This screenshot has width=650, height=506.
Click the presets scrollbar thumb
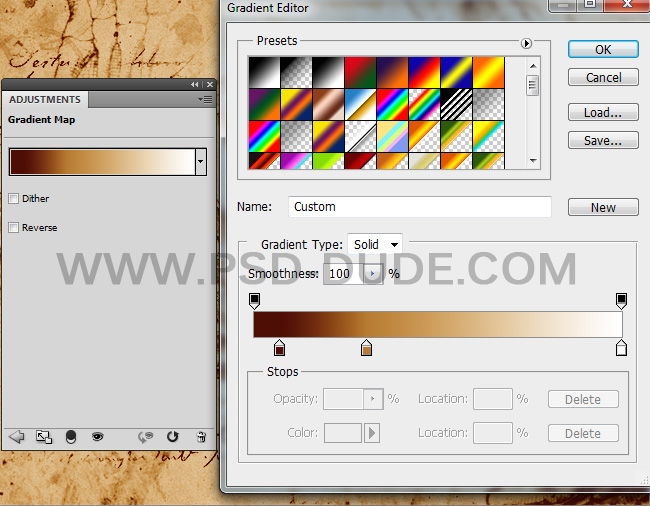point(533,85)
